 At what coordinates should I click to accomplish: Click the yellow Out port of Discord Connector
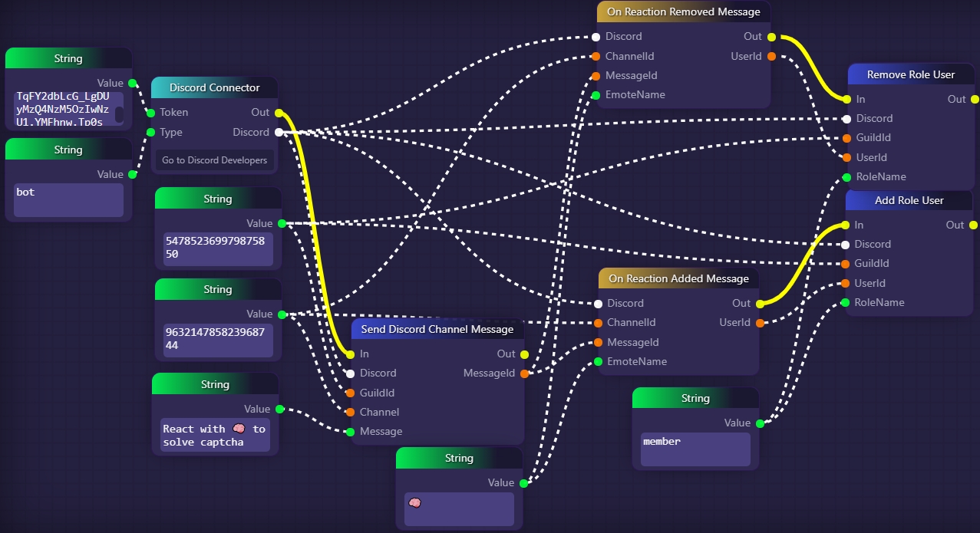click(278, 113)
